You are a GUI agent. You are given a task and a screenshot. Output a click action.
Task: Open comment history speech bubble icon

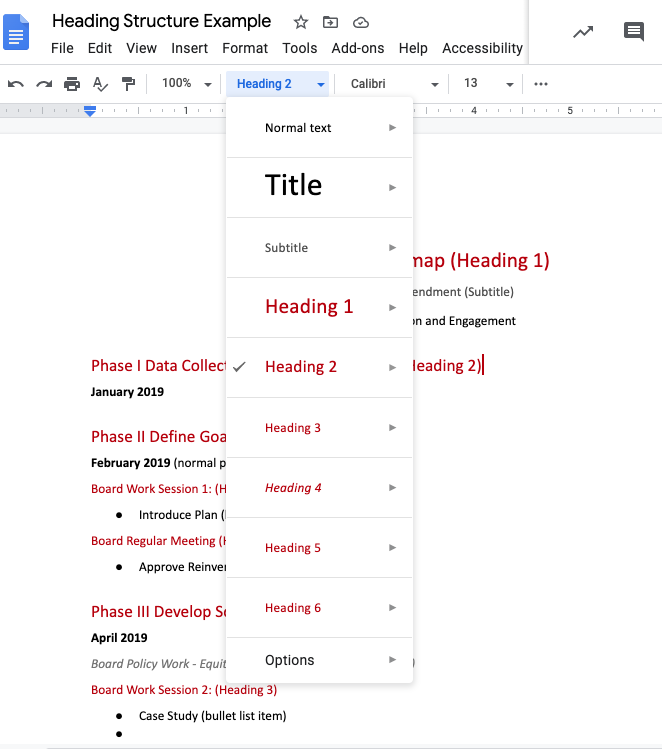634,32
